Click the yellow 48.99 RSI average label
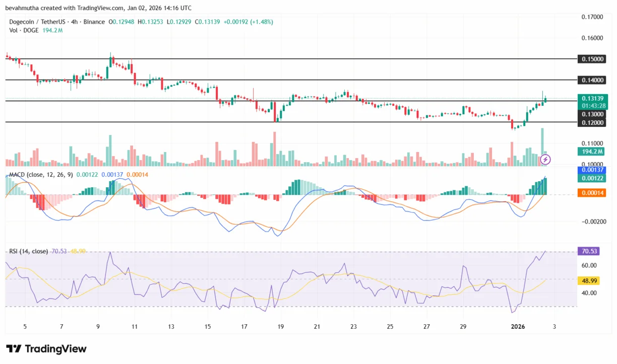 (x=591, y=281)
